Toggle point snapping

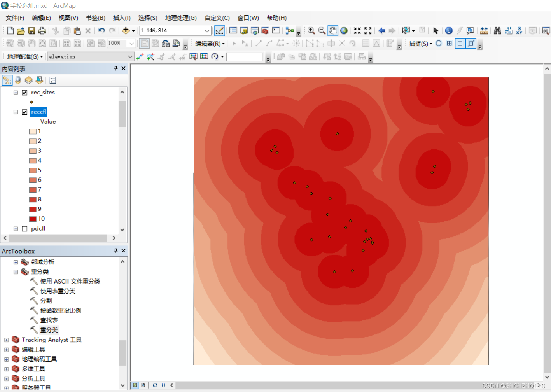tap(439, 43)
